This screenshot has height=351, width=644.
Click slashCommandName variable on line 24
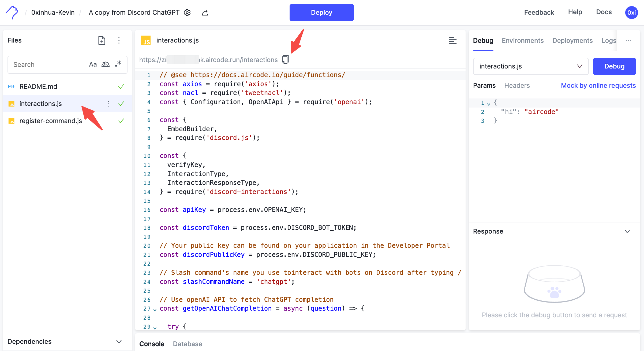(214, 282)
